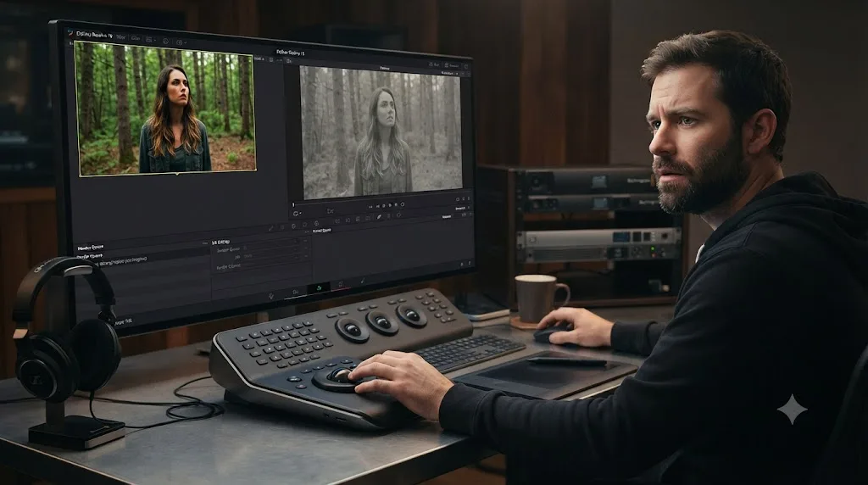Click the app logo in the monitor's top-left corner
Viewport: 868px width, 485px height.
coord(70,32)
